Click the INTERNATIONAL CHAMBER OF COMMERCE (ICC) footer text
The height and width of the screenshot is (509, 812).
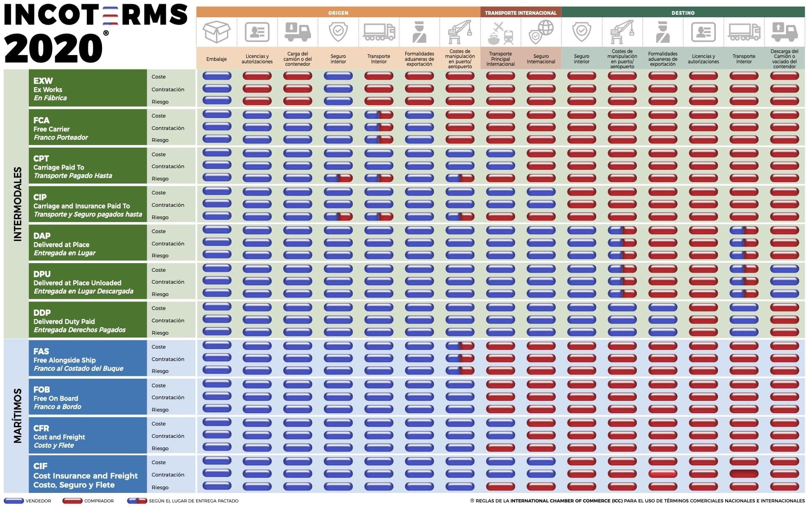(566, 501)
